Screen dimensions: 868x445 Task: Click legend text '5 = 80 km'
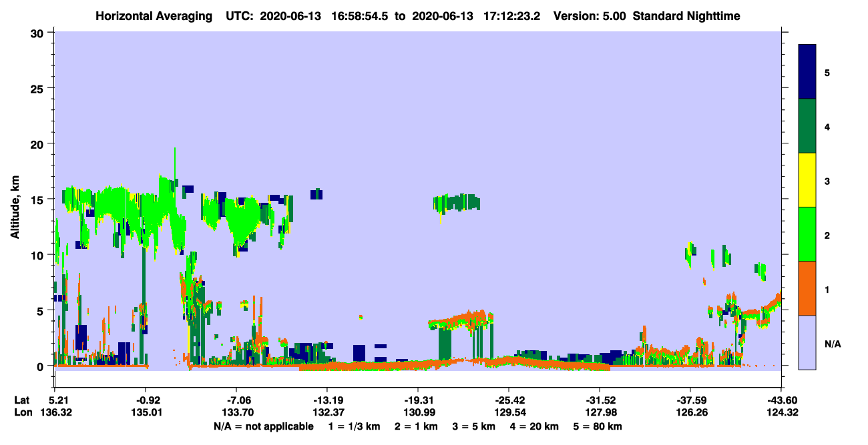coord(598,426)
